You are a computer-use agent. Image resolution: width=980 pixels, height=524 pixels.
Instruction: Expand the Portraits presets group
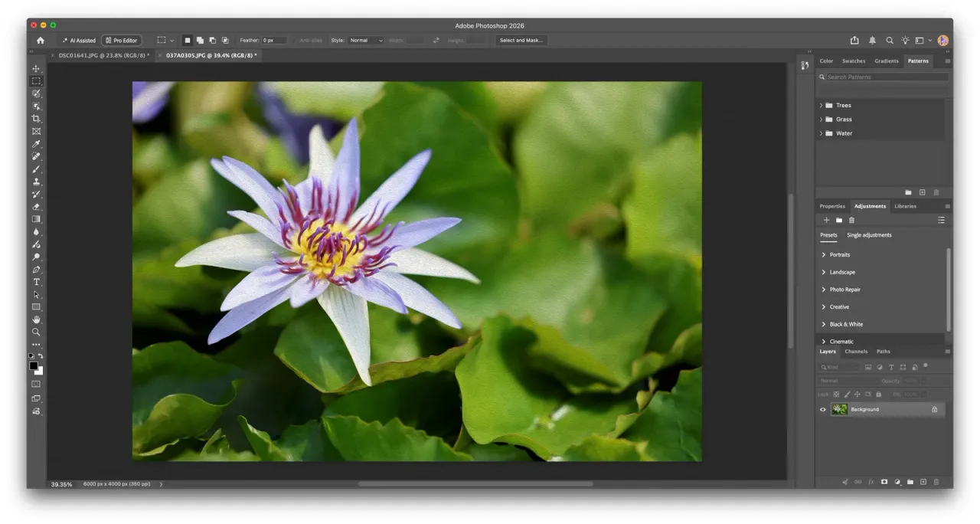click(x=824, y=255)
